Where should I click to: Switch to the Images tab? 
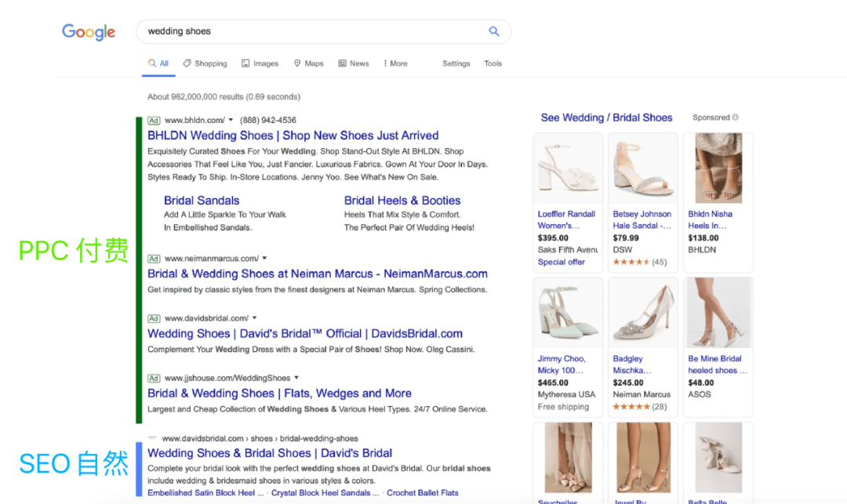(x=260, y=63)
